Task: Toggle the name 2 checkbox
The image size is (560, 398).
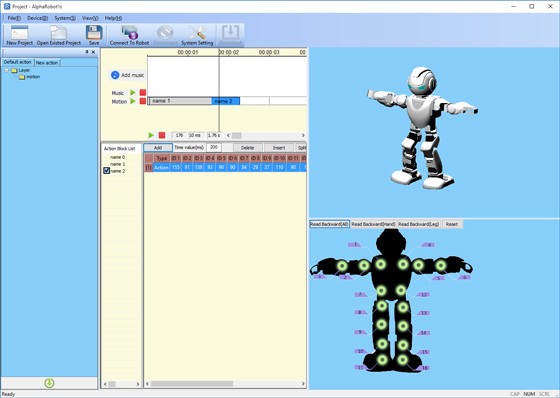Action: (106, 171)
